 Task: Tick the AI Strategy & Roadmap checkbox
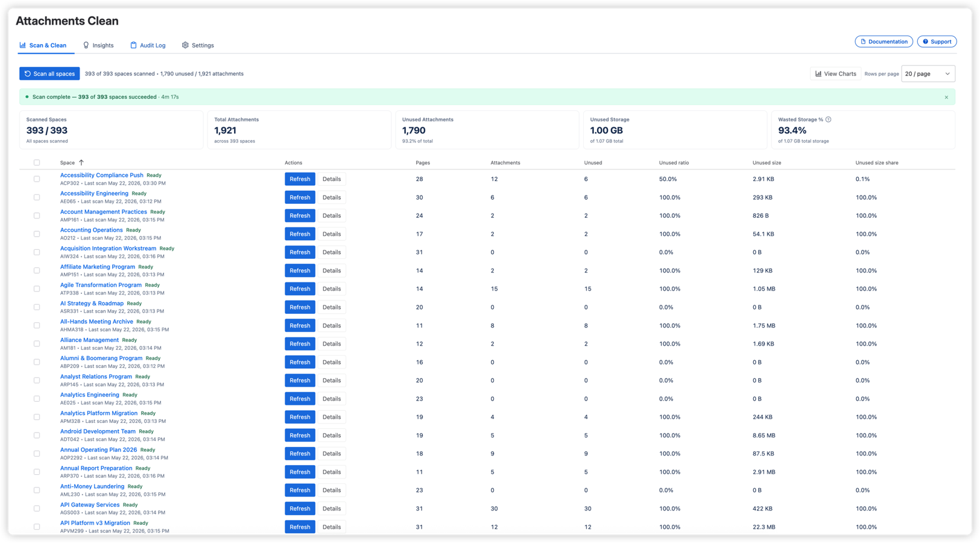click(x=37, y=307)
